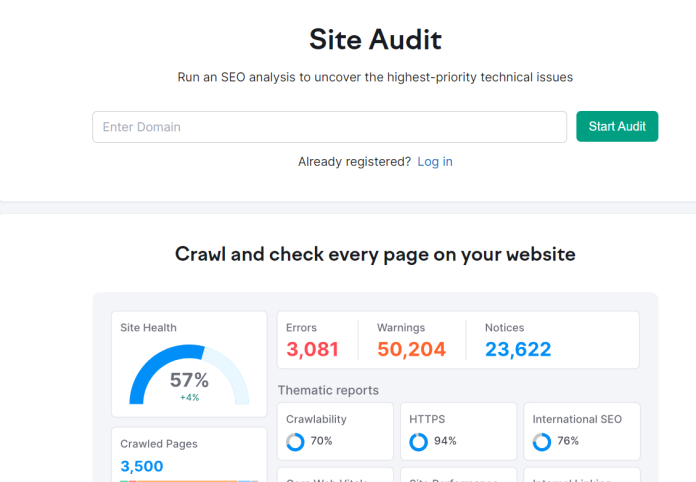This screenshot has width=696, height=482.
Task: Click the +4% health change indicator
Action: (190, 398)
